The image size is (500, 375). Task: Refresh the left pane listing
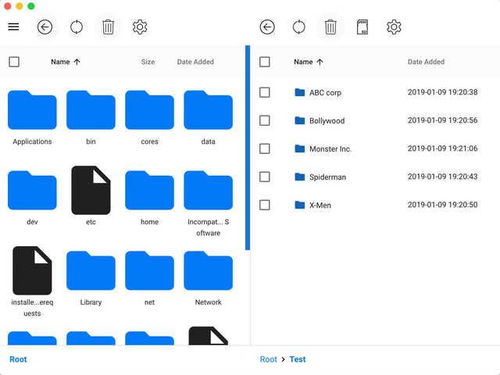[x=76, y=27]
